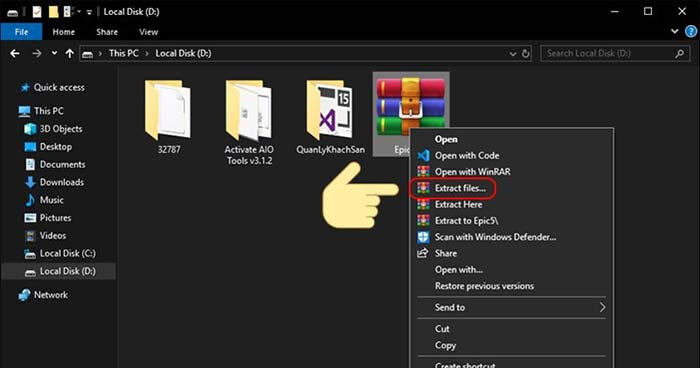The height and width of the screenshot is (368, 700).
Task: Go back with the Back arrow
Action: point(15,54)
